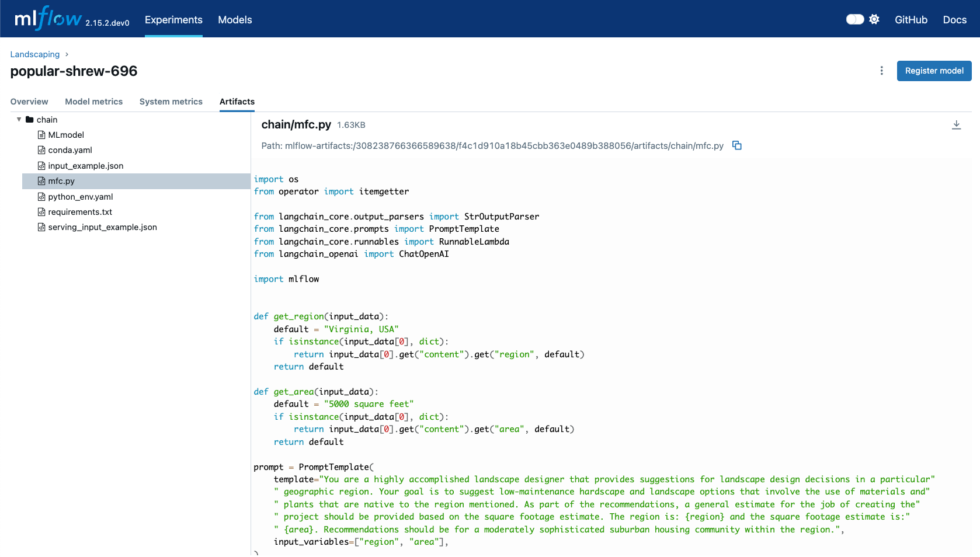
Task: Open the run options kebab menu
Action: 881,71
